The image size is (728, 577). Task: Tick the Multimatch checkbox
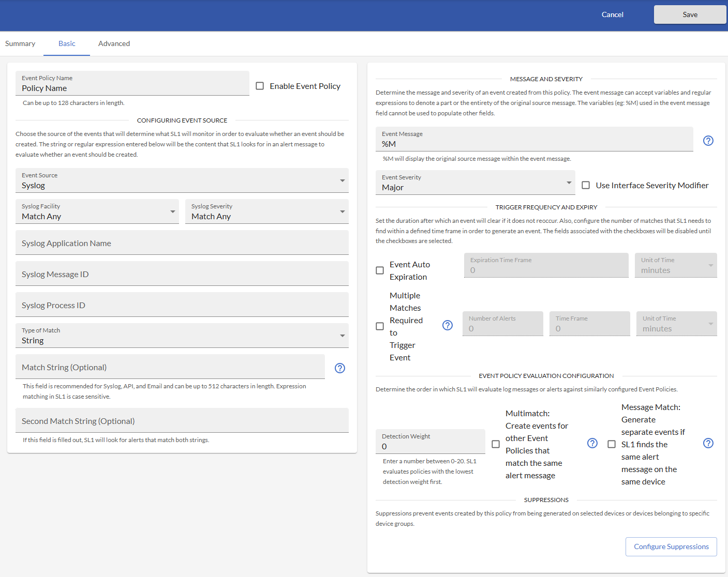[496, 444]
